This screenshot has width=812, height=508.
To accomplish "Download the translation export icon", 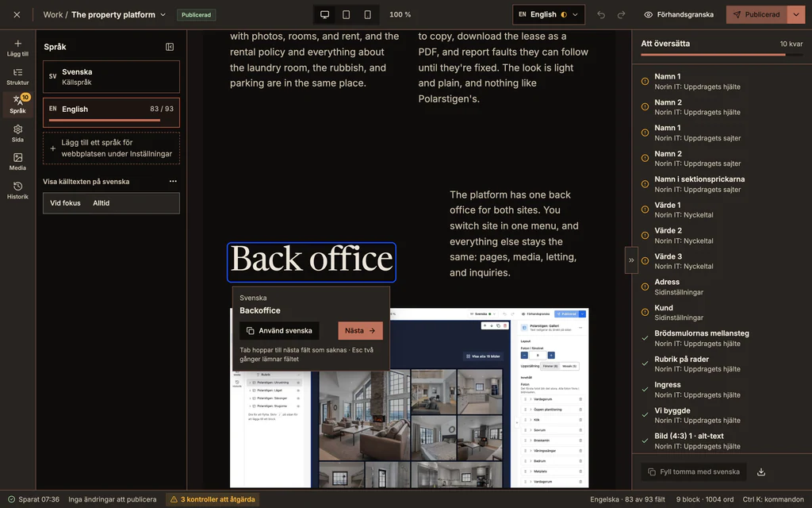I will tap(761, 471).
